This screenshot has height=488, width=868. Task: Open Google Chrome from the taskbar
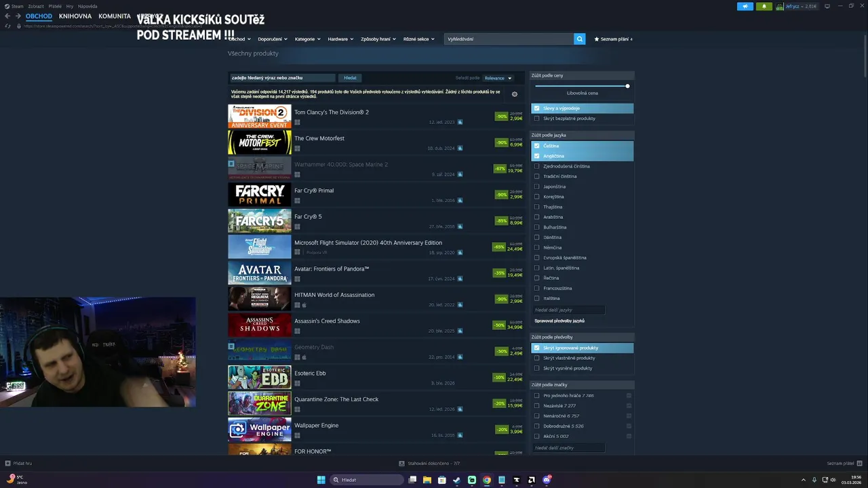click(487, 480)
